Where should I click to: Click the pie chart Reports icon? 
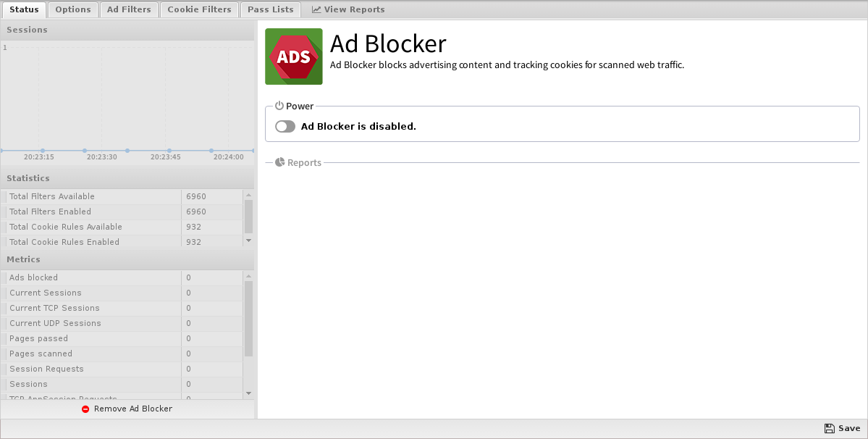(280, 162)
